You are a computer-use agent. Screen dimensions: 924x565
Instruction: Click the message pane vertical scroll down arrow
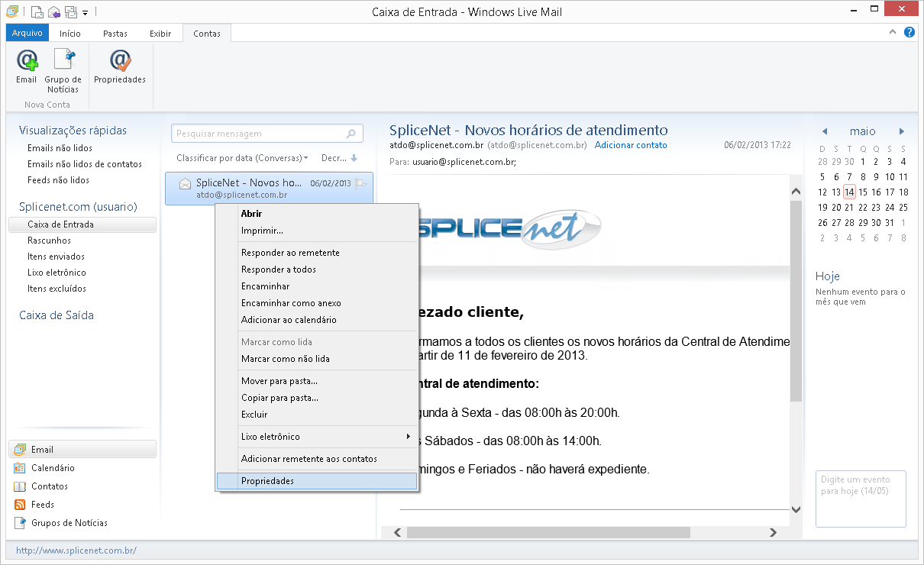pos(796,508)
